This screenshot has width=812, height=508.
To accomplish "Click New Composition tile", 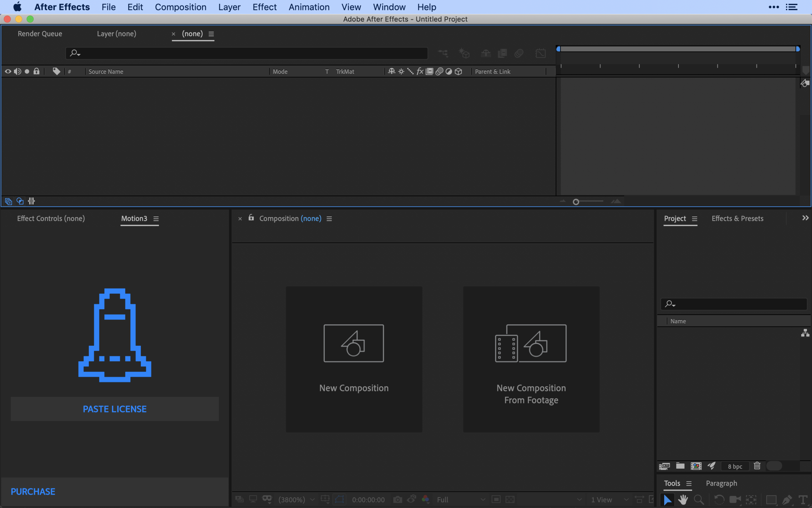I will coord(354,359).
